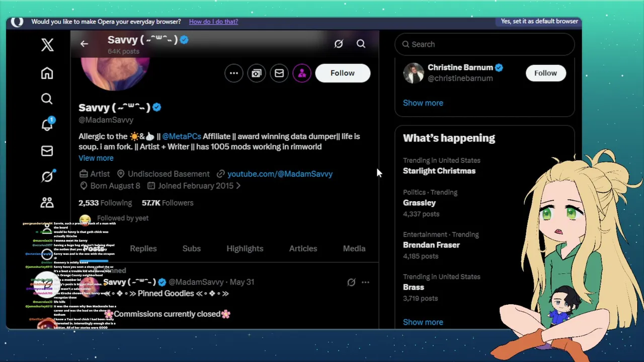
Task: Open Followed by yeet list
Action: (x=123, y=218)
